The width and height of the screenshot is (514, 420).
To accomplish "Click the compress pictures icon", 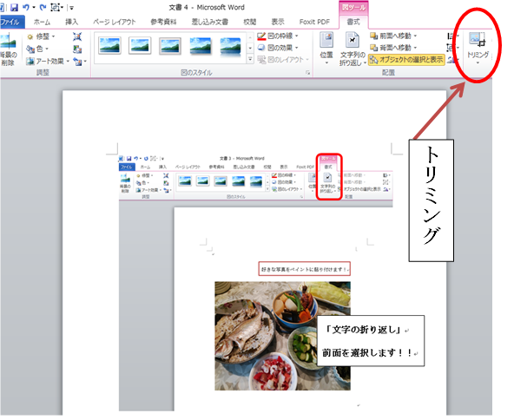I will [77, 36].
